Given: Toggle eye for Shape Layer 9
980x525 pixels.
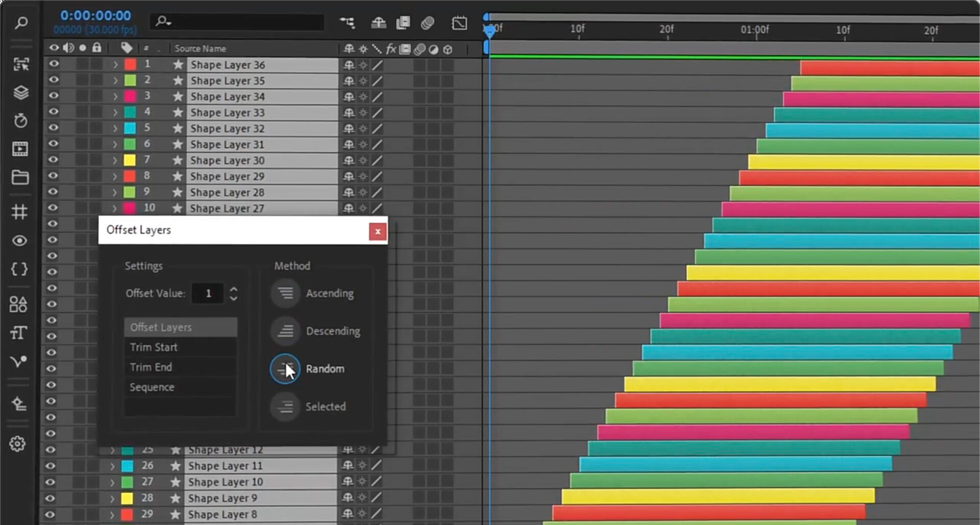Looking at the screenshot, I should 51,498.
